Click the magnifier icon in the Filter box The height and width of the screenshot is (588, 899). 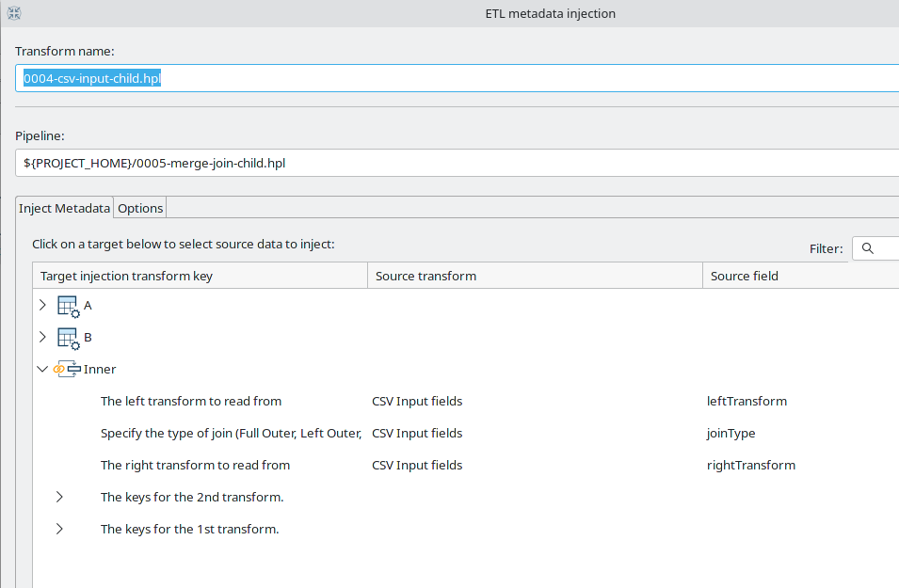pos(868,248)
